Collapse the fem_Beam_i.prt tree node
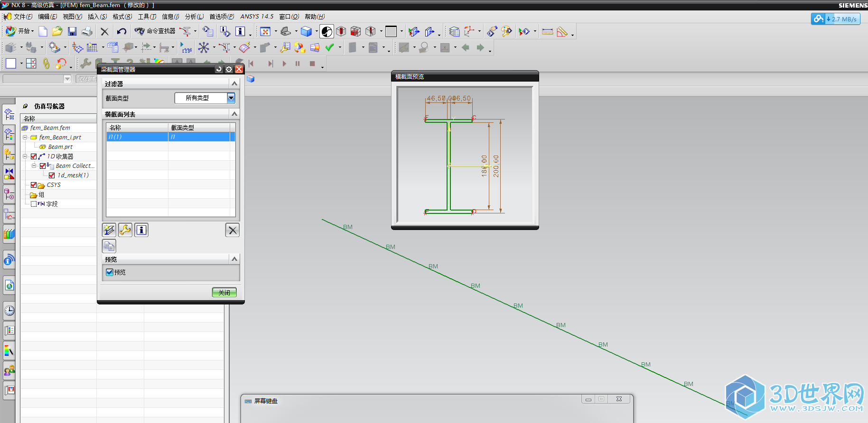868x423 pixels. [25, 137]
